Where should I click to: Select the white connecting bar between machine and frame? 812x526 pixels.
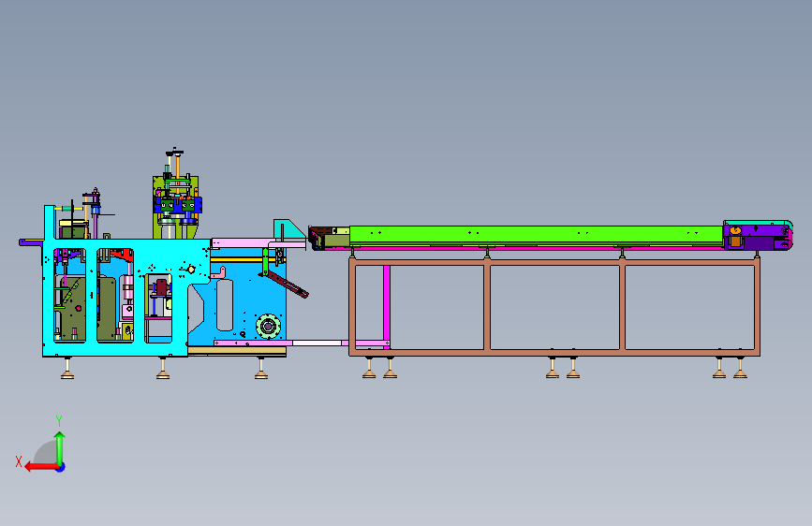tap(317, 343)
